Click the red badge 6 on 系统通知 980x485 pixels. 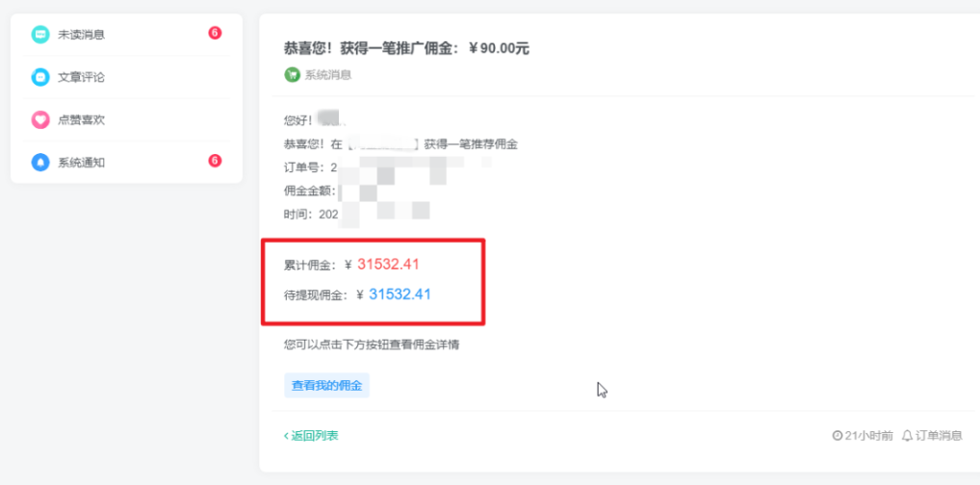215,162
